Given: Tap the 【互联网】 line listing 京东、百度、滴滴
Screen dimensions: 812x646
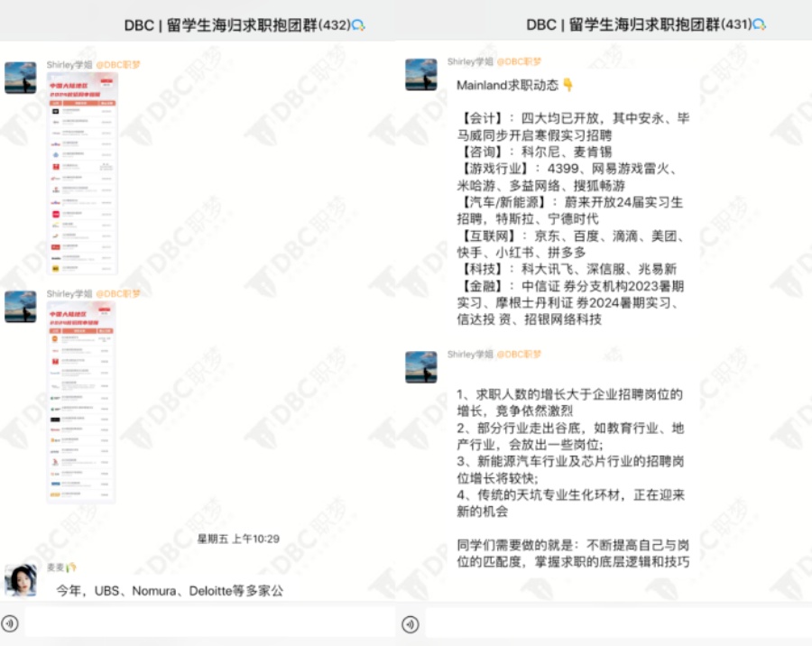Looking at the screenshot, I should tap(571, 244).
